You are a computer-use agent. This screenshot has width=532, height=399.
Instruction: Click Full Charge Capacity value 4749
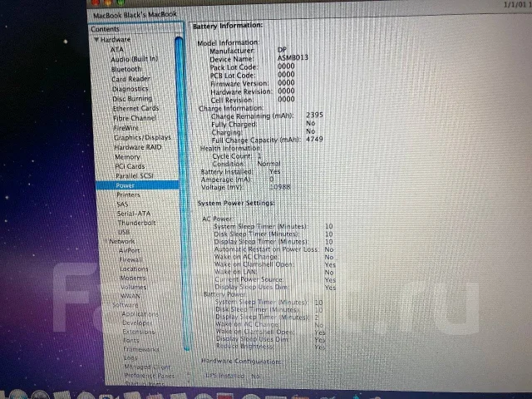(314, 139)
